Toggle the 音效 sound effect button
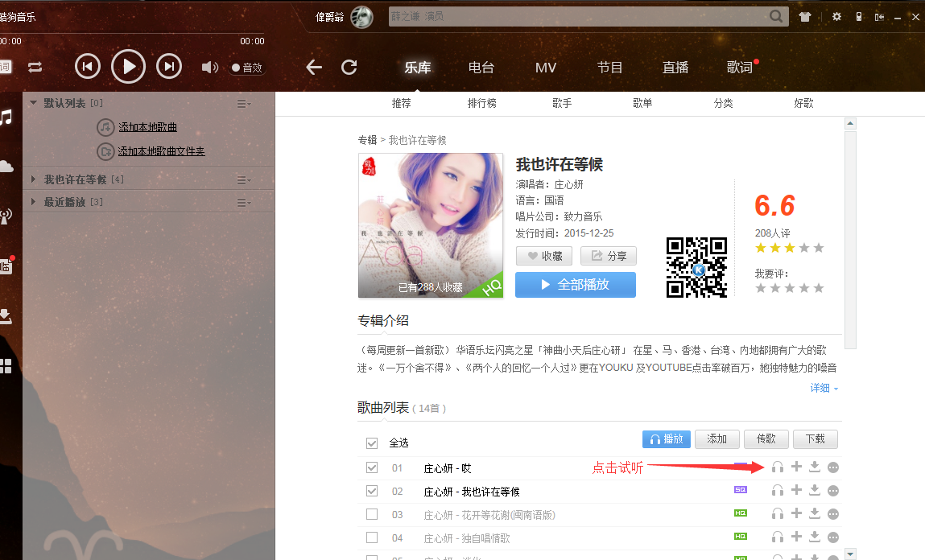This screenshot has height=560, width=925. click(247, 68)
